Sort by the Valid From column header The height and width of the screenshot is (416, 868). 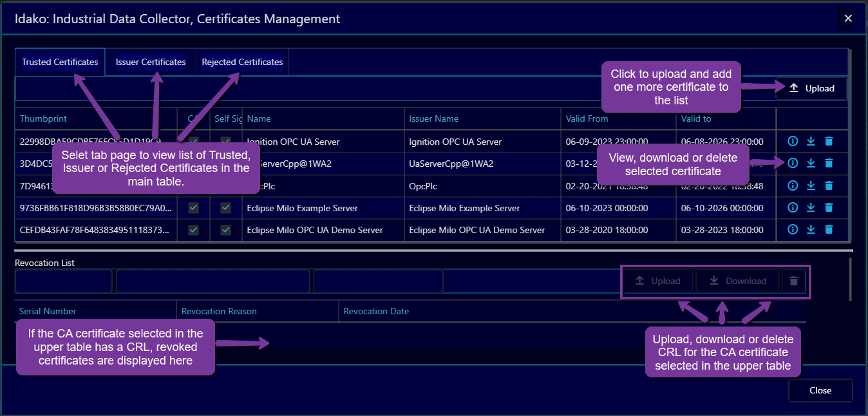pyautogui.click(x=587, y=118)
